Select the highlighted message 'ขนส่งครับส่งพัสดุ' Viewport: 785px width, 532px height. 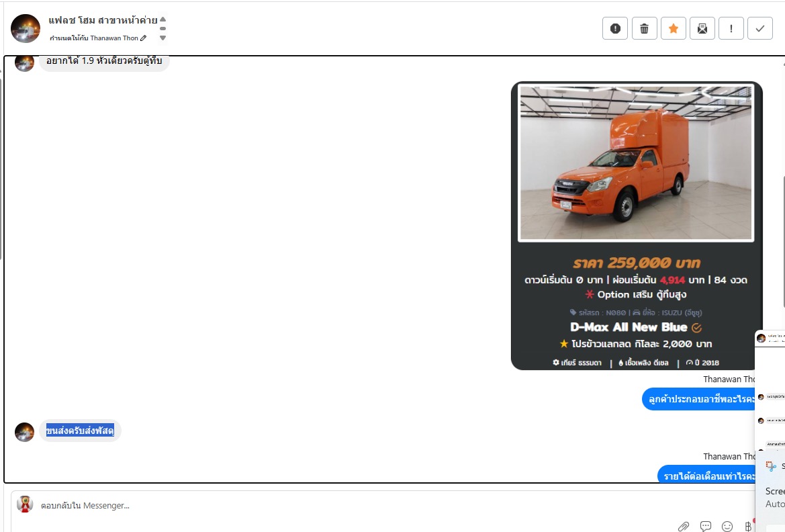coord(80,431)
